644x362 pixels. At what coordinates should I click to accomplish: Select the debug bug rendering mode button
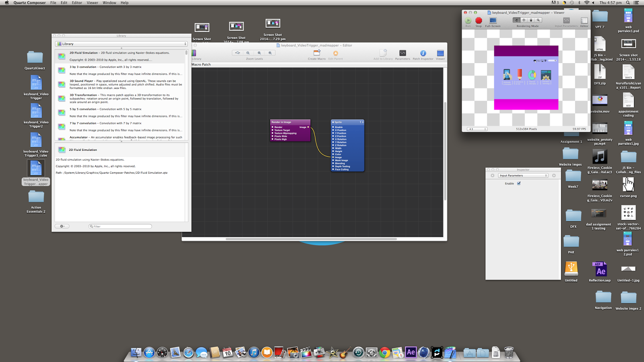[531, 20]
